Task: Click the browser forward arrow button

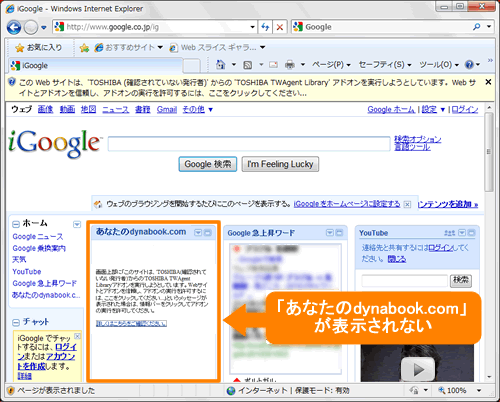Action: coord(31,27)
